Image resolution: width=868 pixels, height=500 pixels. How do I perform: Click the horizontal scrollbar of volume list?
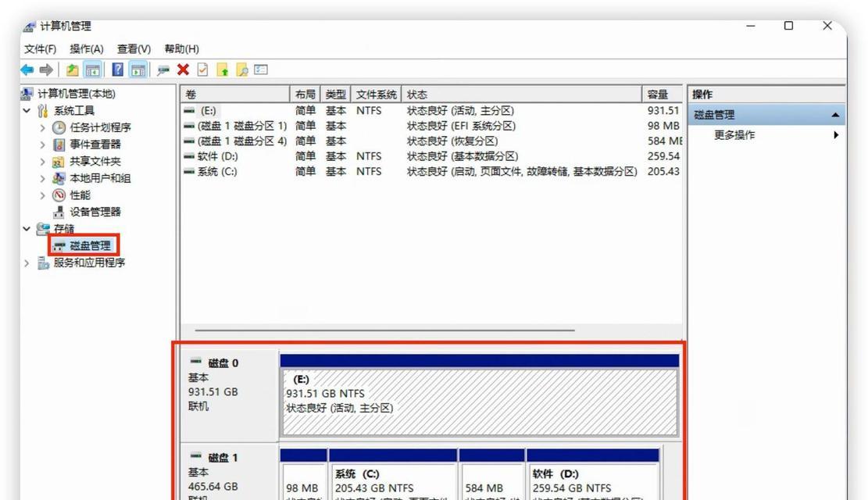click(384, 330)
